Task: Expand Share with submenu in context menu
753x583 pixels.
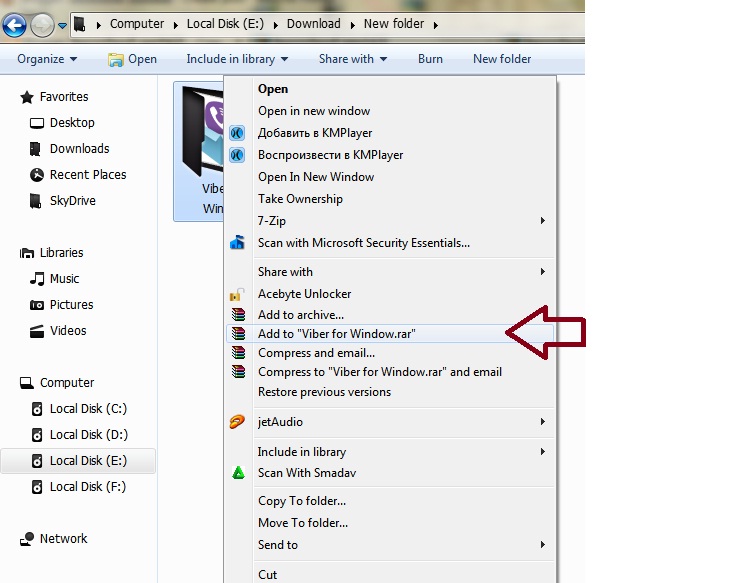Action: point(390,272)
